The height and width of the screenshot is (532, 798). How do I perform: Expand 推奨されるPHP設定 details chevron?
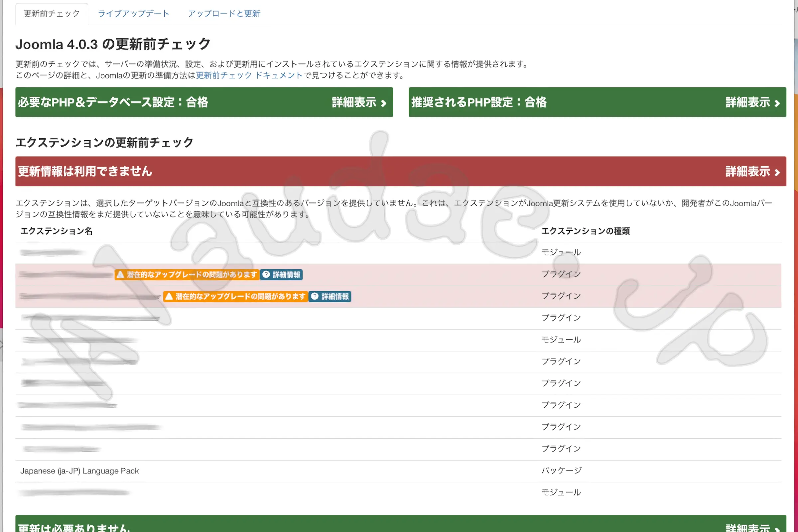[x=777, y=103]
